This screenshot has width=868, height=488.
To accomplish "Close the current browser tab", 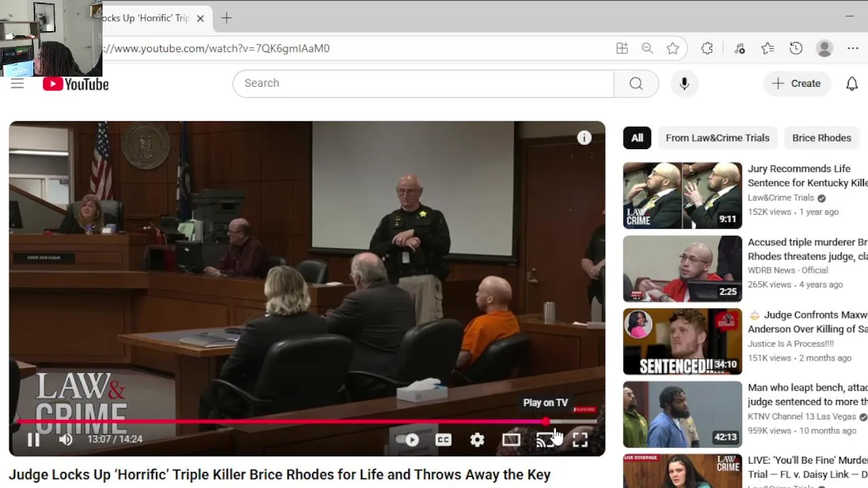I will (200, 18).
